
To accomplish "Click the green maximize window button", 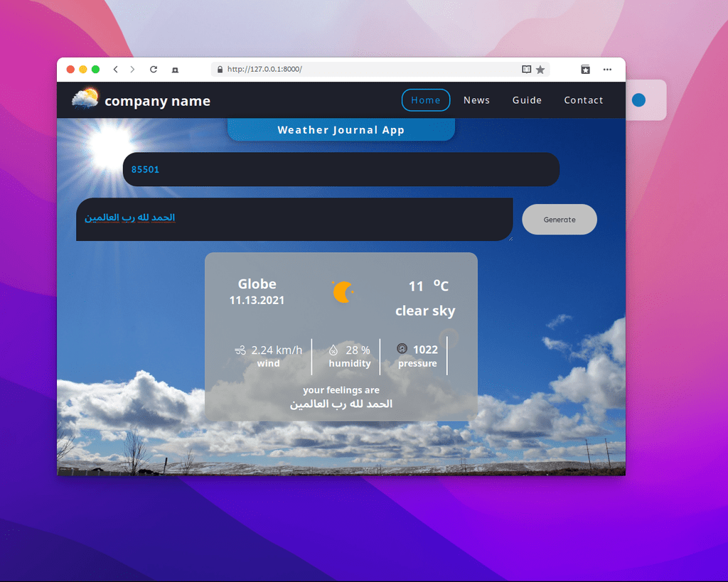I will [96, 69].
